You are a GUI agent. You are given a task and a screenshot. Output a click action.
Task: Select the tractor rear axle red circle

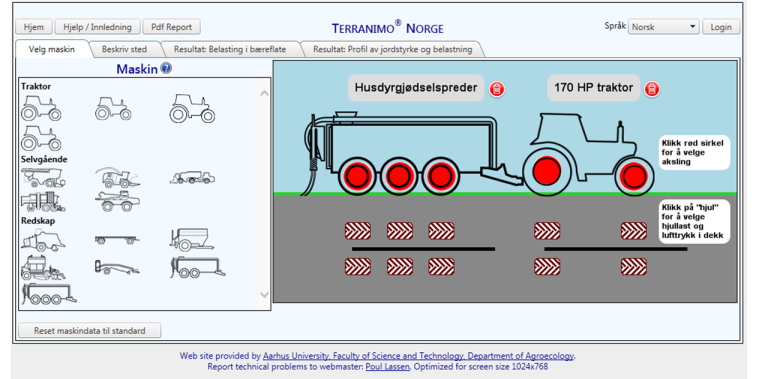547,172
